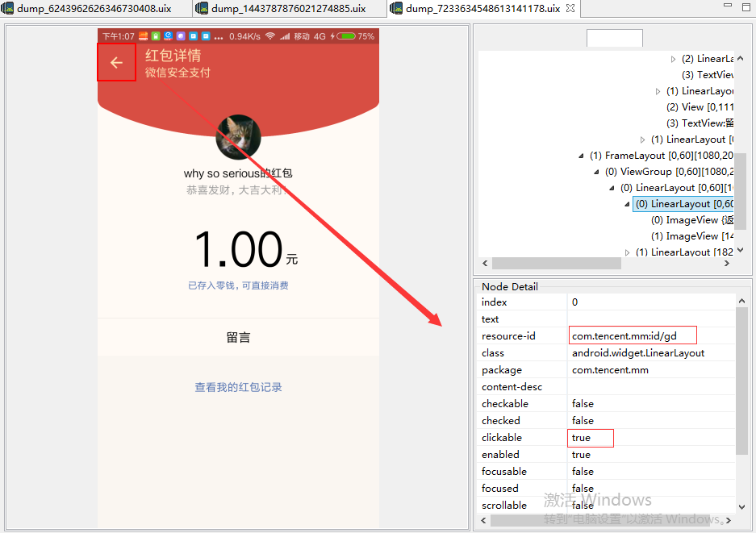
Task: Click the Node Detail vertical scrollbar thumb
Action: pos(741,381)
